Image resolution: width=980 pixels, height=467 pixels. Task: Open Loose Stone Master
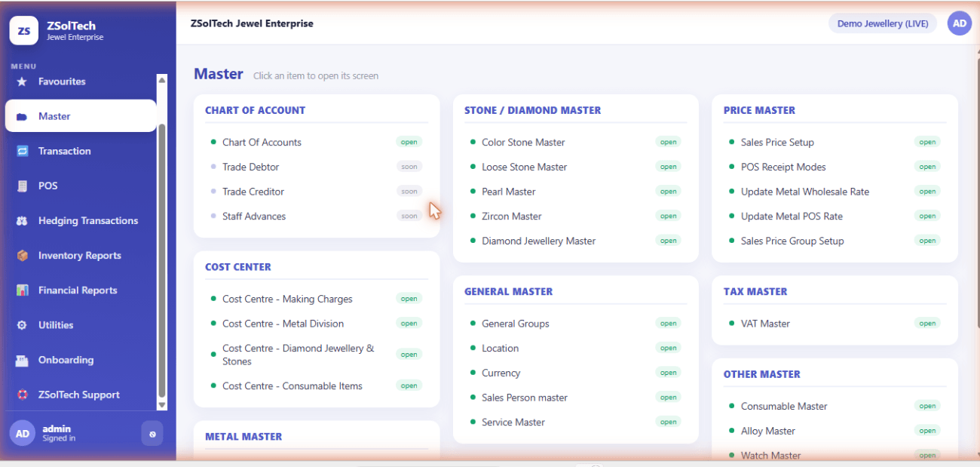tap(575, 167)
